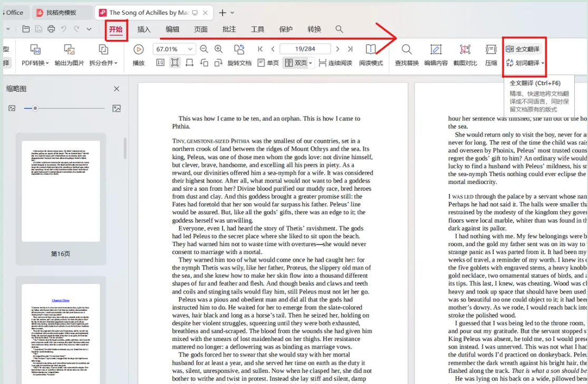Click the thumbnail size slider handle
Viewport: 588px width, 384px height.
coord(35,109)
